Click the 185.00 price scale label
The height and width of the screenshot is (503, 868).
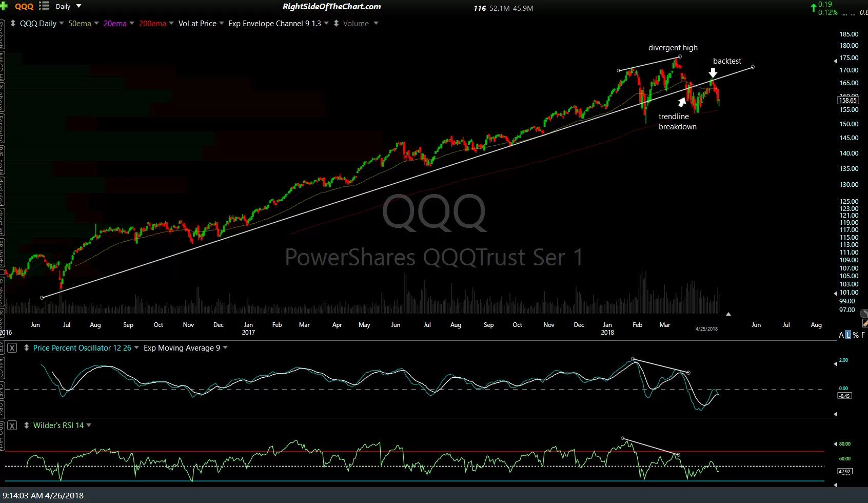849,34
